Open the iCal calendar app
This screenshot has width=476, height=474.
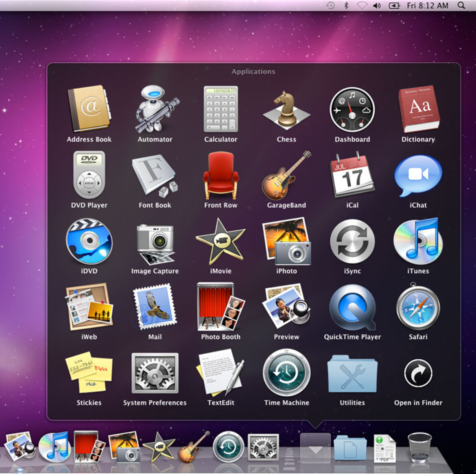(352, 175)
